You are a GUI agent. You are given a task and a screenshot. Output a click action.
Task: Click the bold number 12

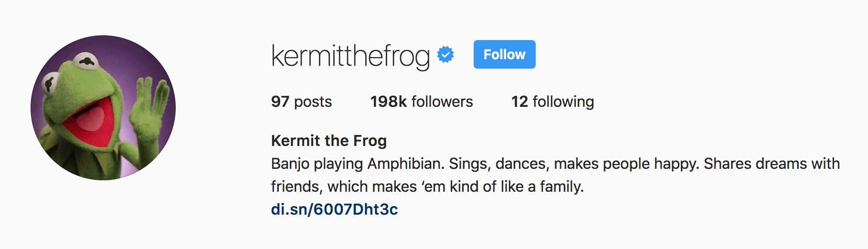(519, 102)
